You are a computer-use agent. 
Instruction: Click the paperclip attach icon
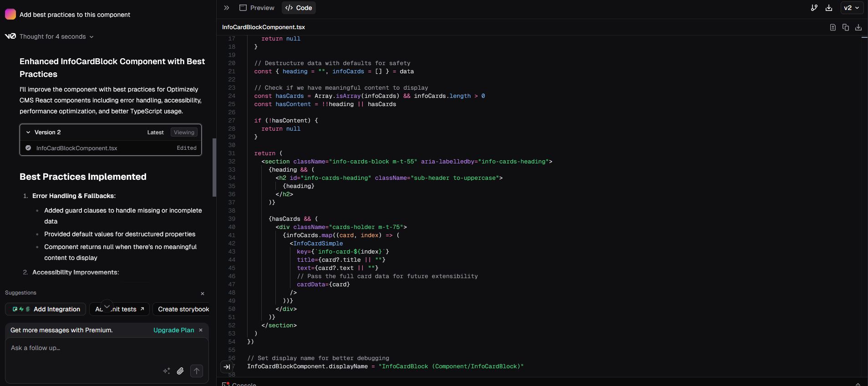pos(180,371)
